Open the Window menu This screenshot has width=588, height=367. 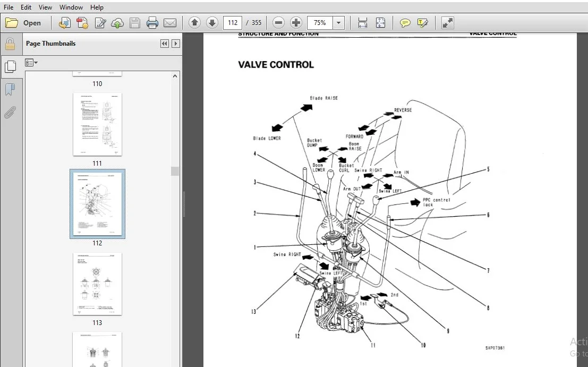click(71, 7)
